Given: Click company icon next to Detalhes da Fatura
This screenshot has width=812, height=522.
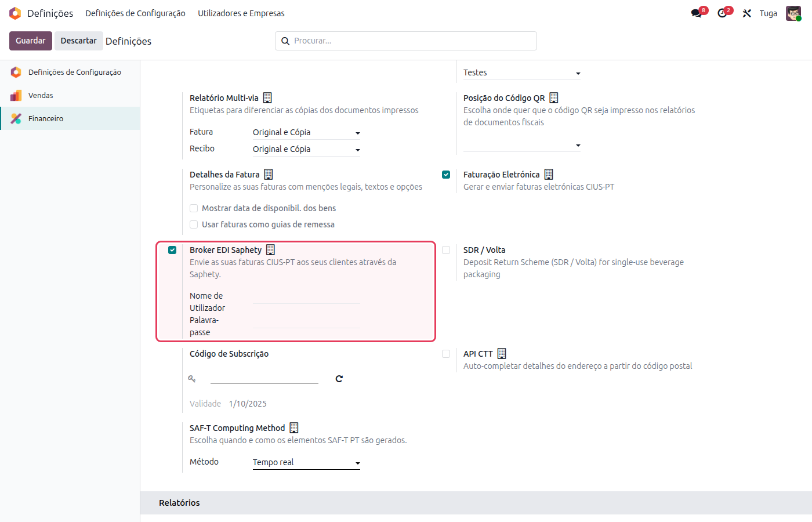Looking at the screenshot, I should pyautogui.click(x=269, y=175).
